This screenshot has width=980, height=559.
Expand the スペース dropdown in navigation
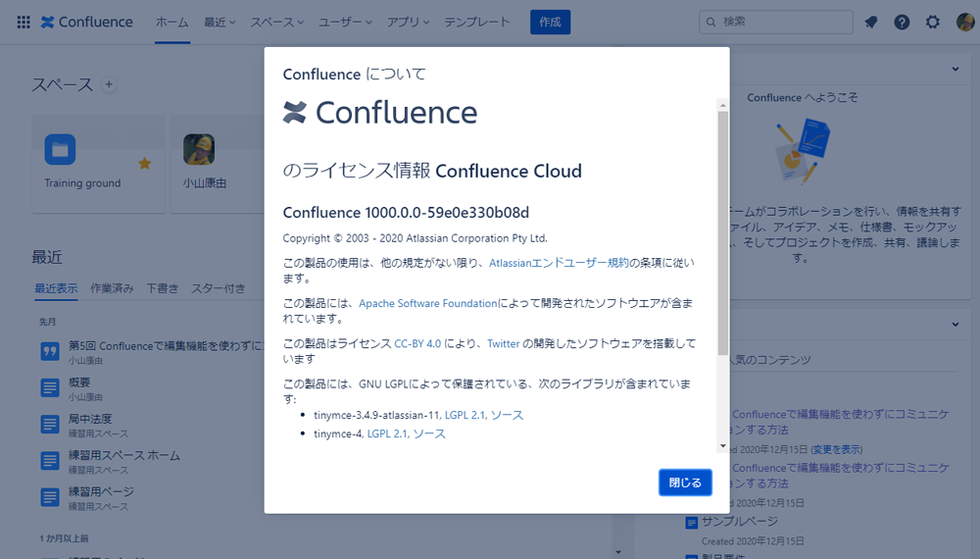point(277,22)
